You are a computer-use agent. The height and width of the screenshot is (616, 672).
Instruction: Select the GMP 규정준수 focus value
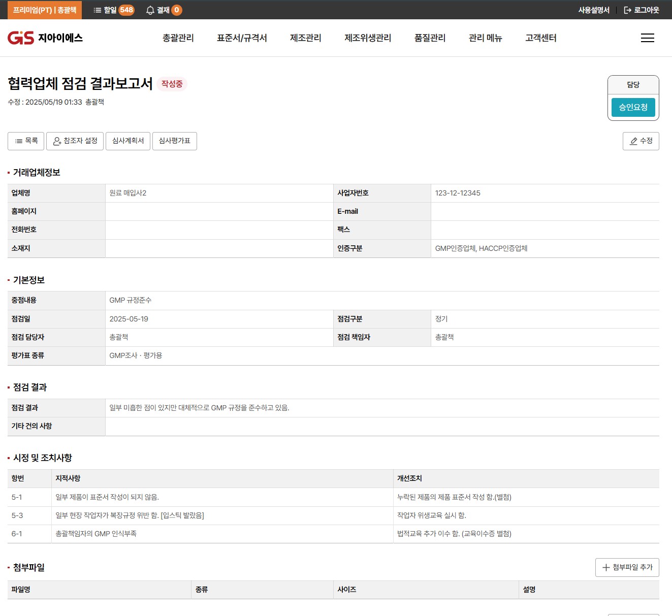(x=131, y=300)
